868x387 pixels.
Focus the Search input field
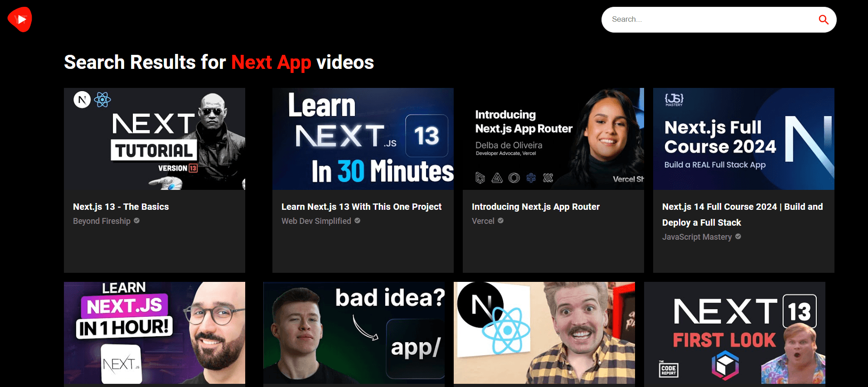712,19
